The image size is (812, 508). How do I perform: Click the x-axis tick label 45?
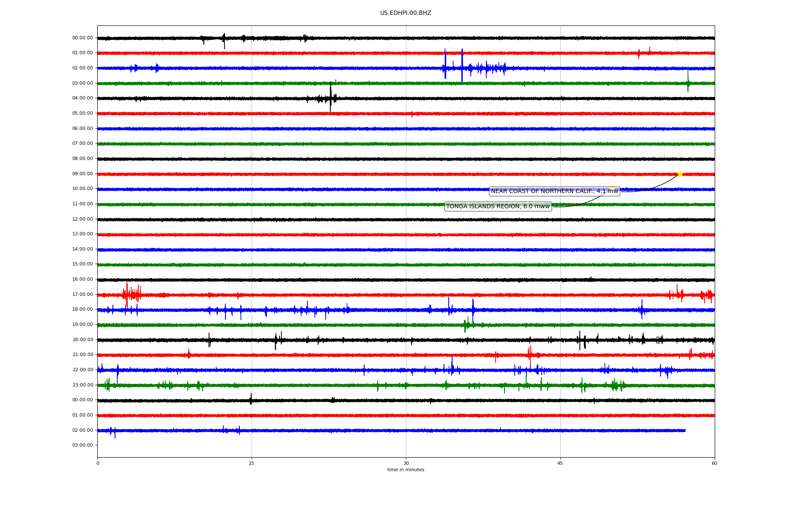click(x=560, y=463)
